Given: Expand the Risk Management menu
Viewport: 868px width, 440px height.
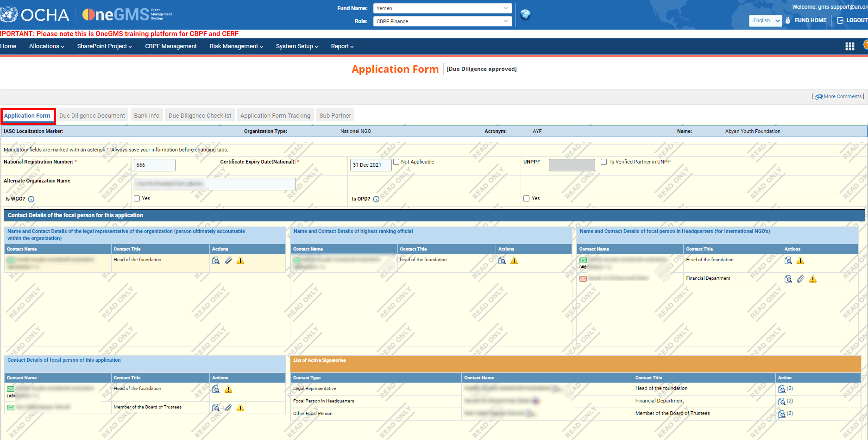Looking at the screenshot, I should coord(236,46).
